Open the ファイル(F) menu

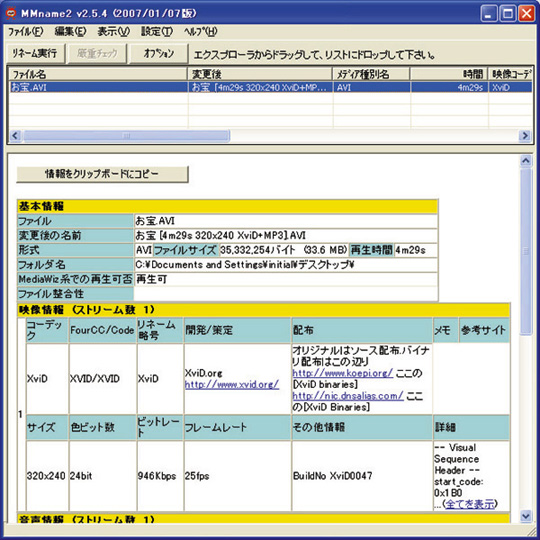point(25,32)
